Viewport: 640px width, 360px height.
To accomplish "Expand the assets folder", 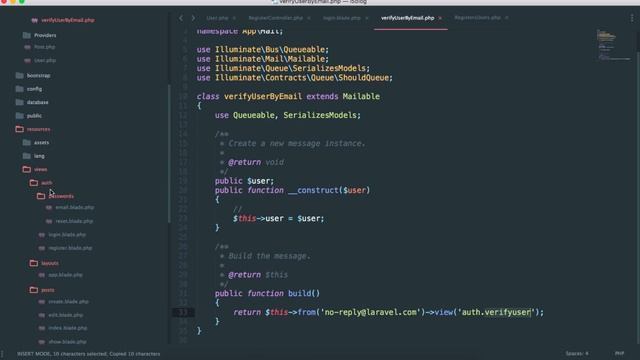I will pyautogui.click(x=27, y=143).
